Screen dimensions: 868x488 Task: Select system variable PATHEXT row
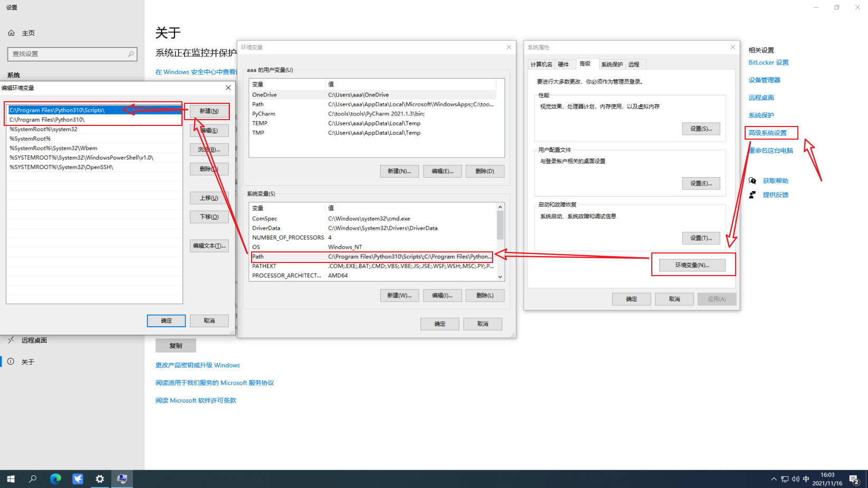(x=372, y=266)
